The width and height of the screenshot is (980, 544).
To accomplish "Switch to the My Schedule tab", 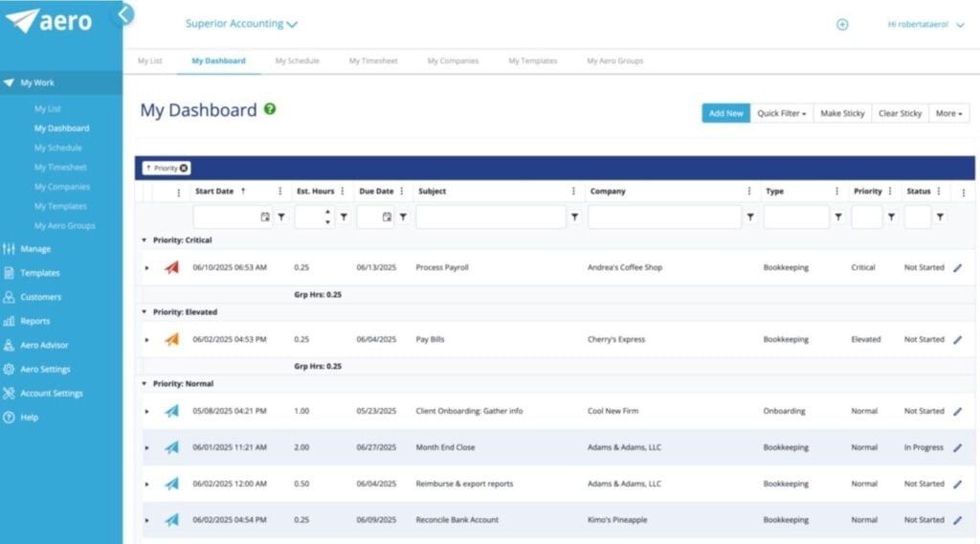I will pyautogui.click(x=297, y=60).
